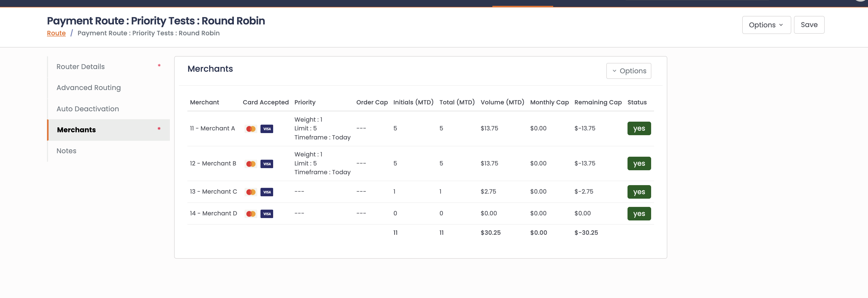Toggle the yes status for Merchant B

click(639, 164)
